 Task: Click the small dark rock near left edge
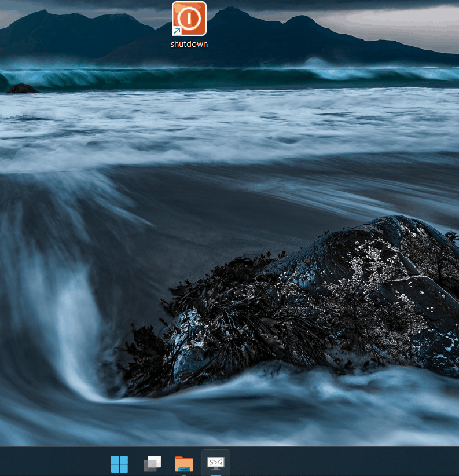21,89
